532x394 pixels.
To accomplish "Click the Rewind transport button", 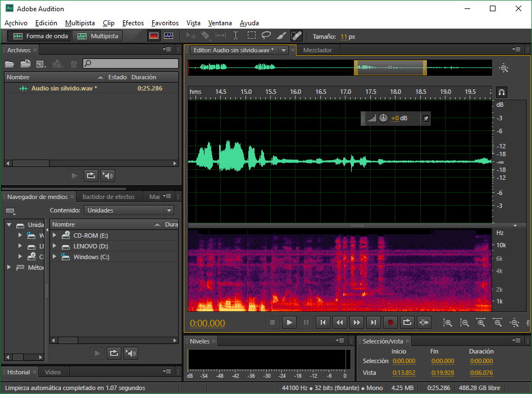I will pos(340,323).
